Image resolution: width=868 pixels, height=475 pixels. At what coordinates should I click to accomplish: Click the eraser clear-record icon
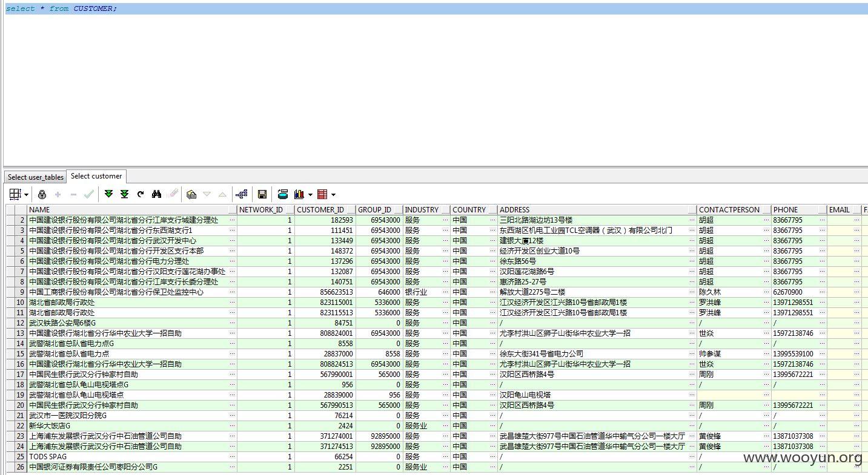pos(173,194)
